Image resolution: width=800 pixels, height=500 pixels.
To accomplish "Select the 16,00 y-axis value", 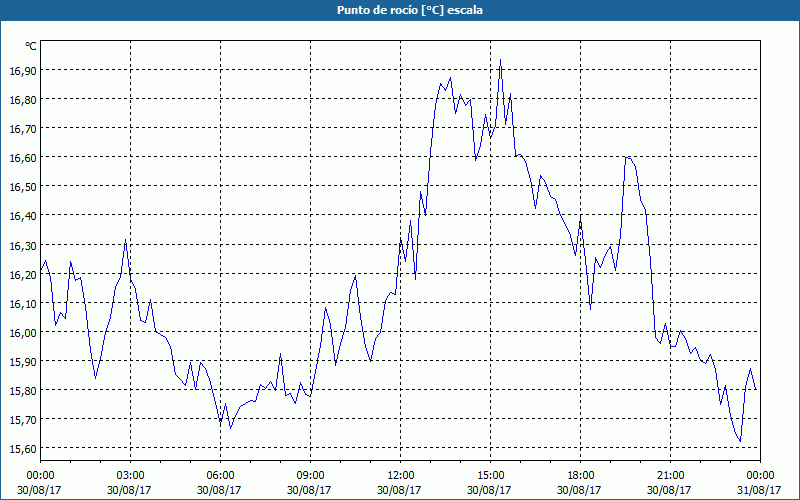I will 23,333.
